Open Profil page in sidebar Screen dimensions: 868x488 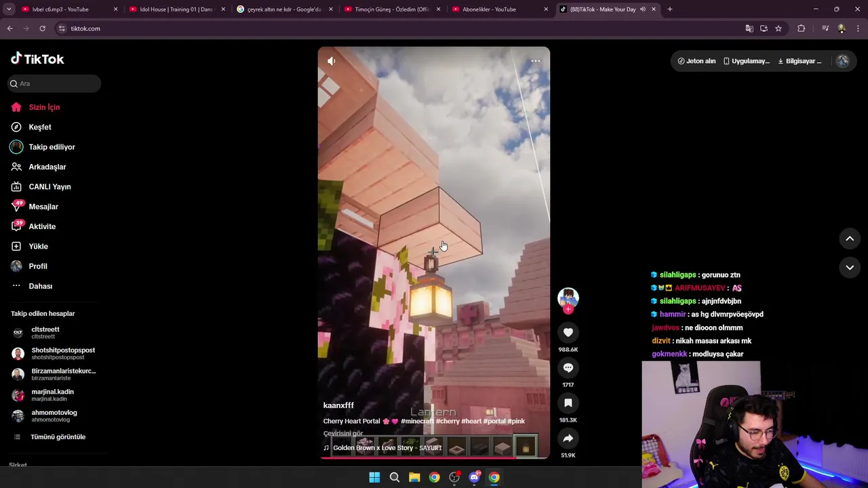pyautogui.click(x=38, y=266)
